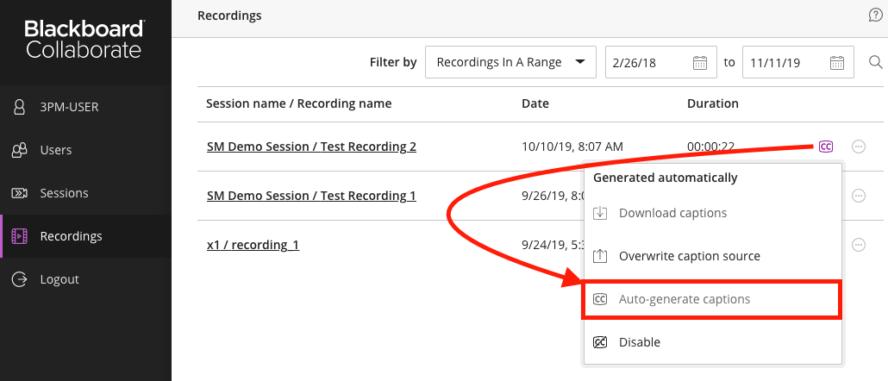Image resolution: width=888 pixels, height=381 pixels.
Task: Open options menu for x1 / recording_1
Action: [859, 245]
